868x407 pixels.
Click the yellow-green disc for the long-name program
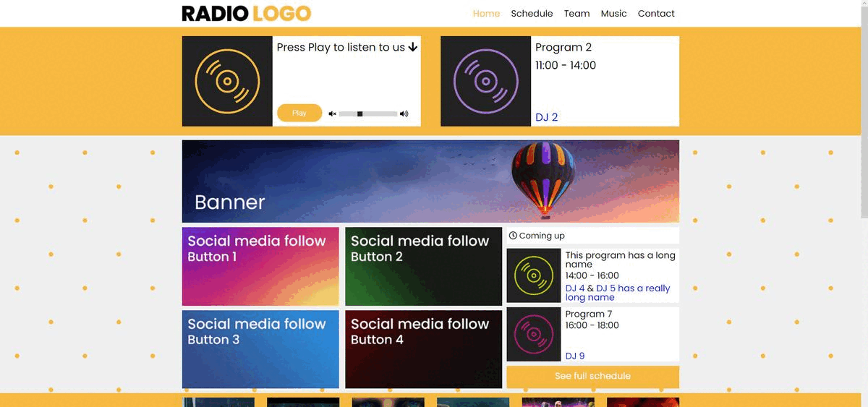[x=534, y=275]
